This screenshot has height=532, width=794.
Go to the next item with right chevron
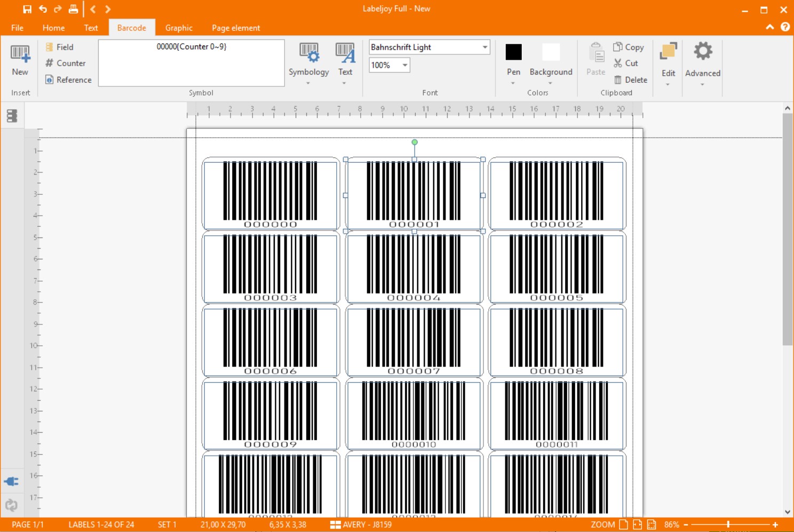(108, 9)
